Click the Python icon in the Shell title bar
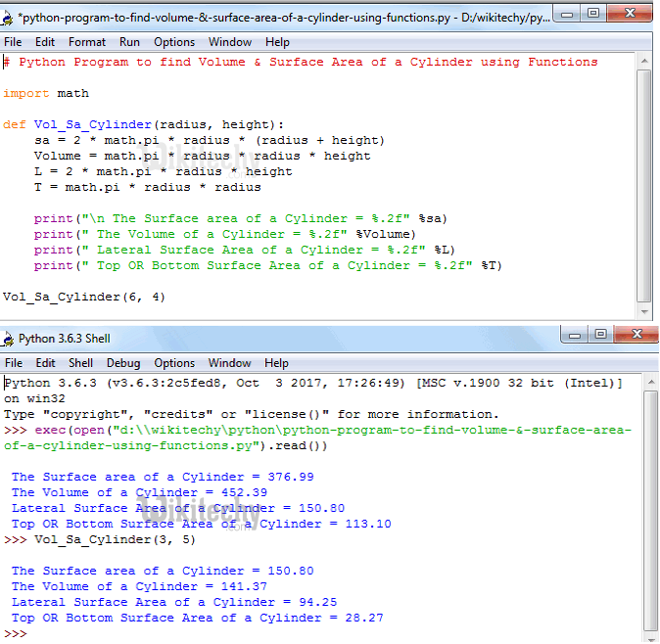This screenshot has height=644, width=660. (9, 339)
